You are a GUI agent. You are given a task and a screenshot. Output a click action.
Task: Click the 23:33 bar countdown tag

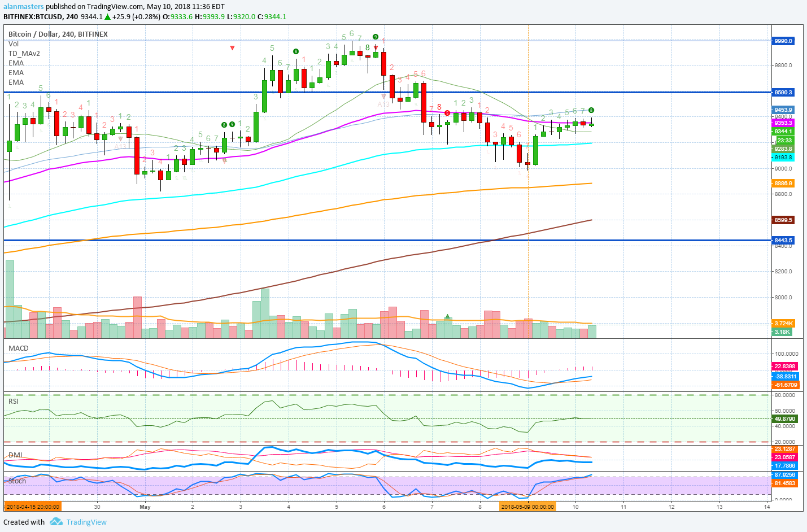[x=784, y=140]
